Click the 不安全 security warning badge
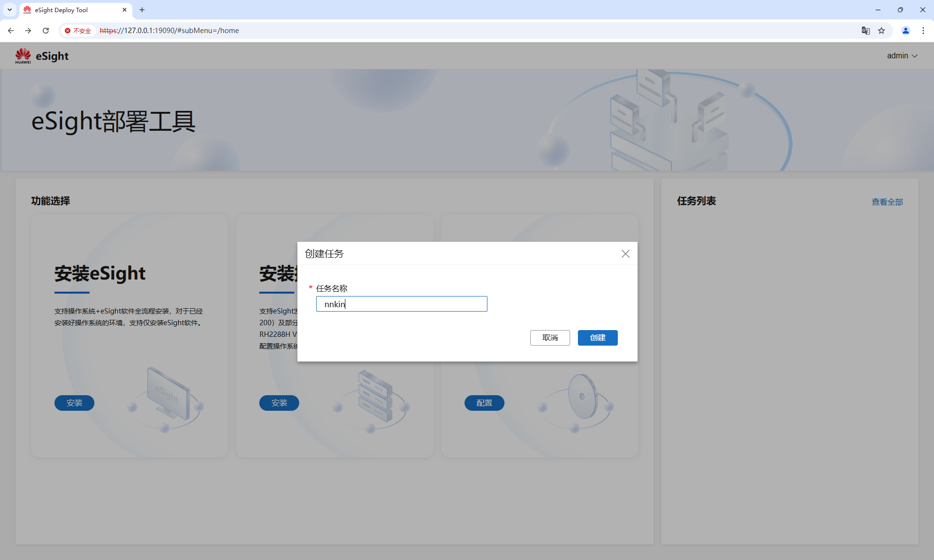 (78, 31)
